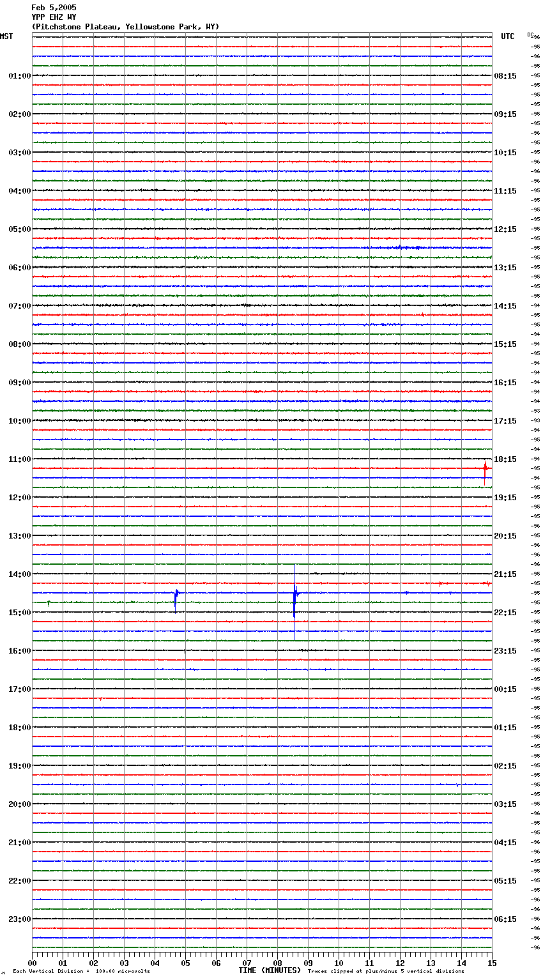Select the 05:00 MST time label

pyautogui.click(x=20, y=229)
